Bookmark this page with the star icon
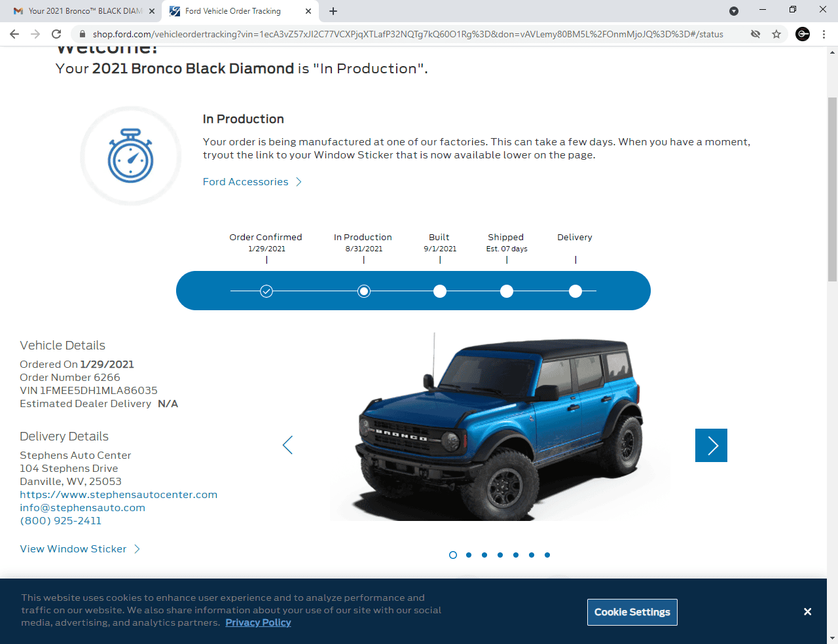The width and height of the screenshot is (838, 644). (x=776, y=34)
